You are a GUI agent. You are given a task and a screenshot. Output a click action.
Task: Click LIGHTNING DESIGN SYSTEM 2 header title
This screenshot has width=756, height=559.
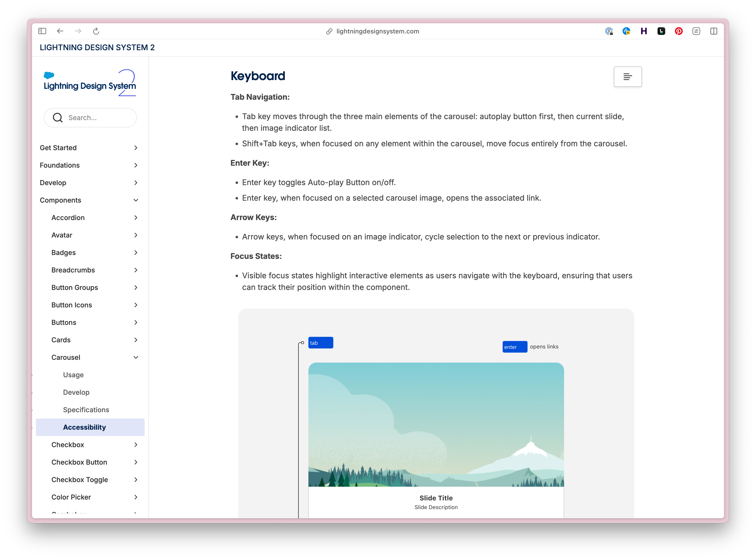[97, 47]
